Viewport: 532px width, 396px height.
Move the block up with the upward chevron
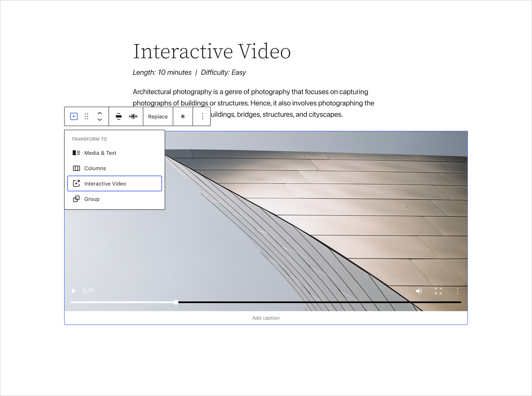pos(100,113)
